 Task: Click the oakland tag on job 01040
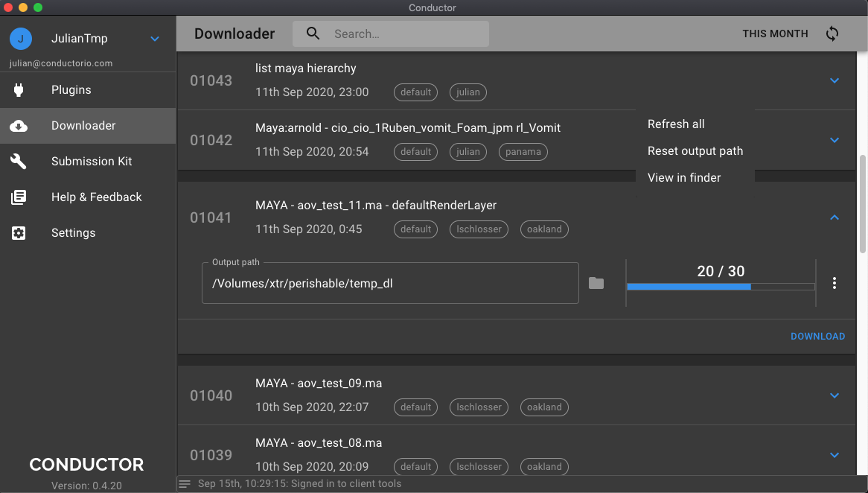click(544, 407)
